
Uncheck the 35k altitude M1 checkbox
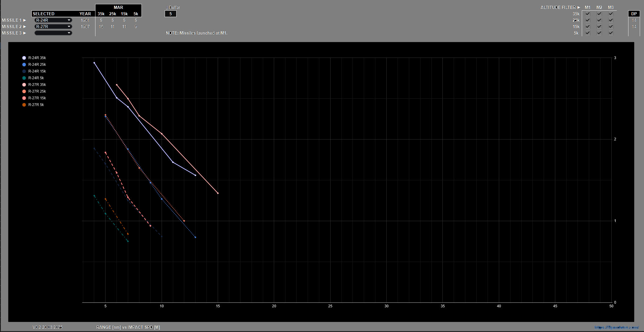click(x=588, y=14)
